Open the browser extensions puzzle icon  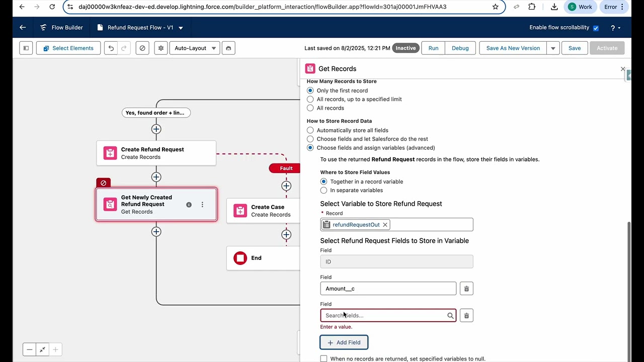532,7
